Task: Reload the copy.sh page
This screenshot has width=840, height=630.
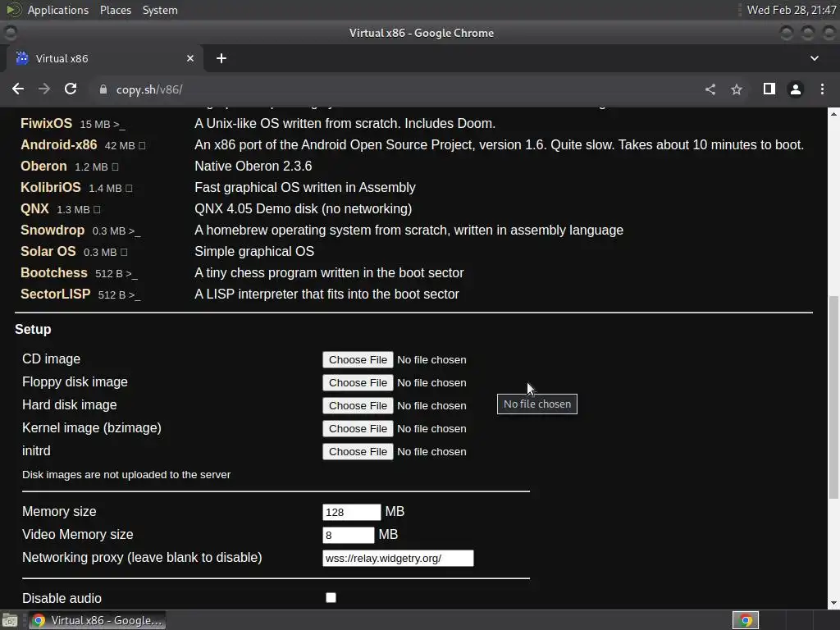Action: coord(71,89)
